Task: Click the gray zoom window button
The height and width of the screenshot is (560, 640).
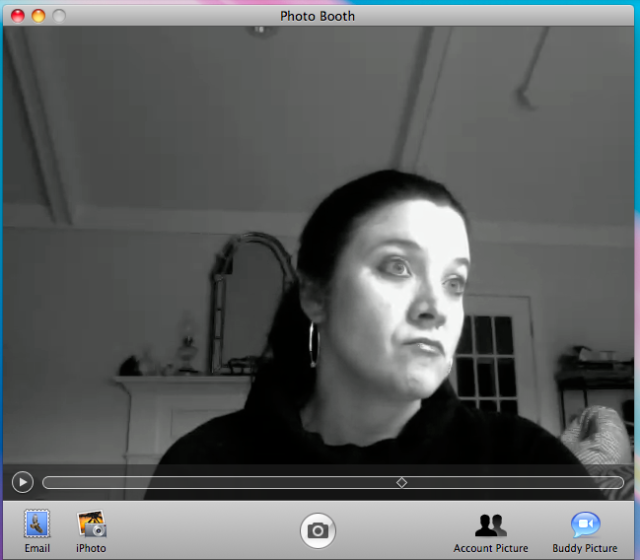Action: tap(59, 15)
